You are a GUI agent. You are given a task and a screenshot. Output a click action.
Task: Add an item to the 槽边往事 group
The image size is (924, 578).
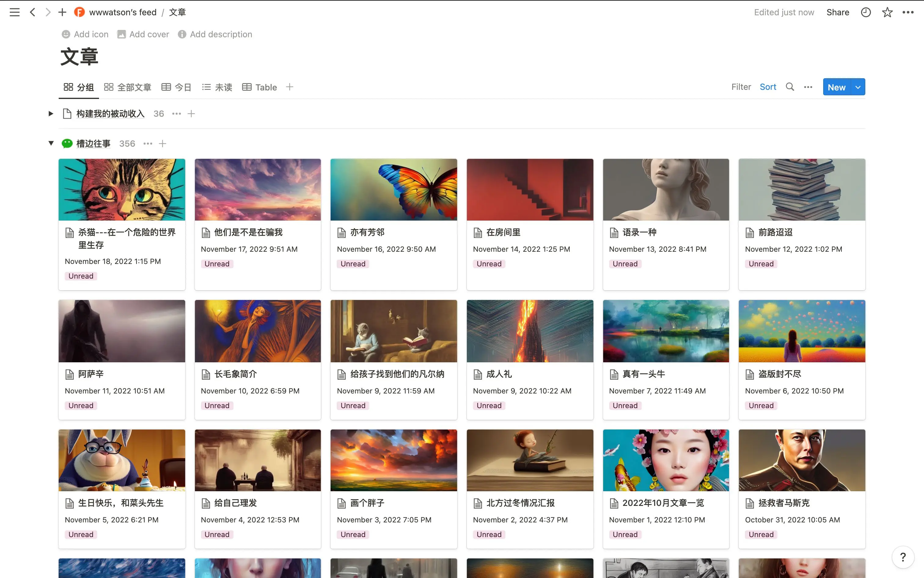tap(163, 144)
